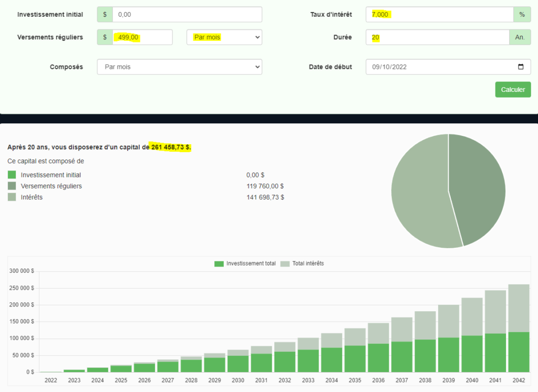
Task: Expand the Versements réguliers frequency selector
Action: tap(224, 37)
